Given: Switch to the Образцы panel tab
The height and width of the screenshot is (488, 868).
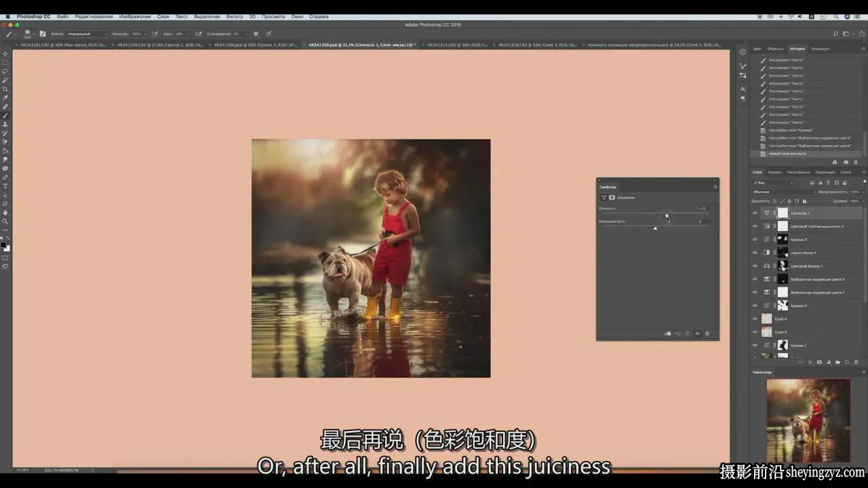Looking at the screenshot, I should [x=776, y=49].
